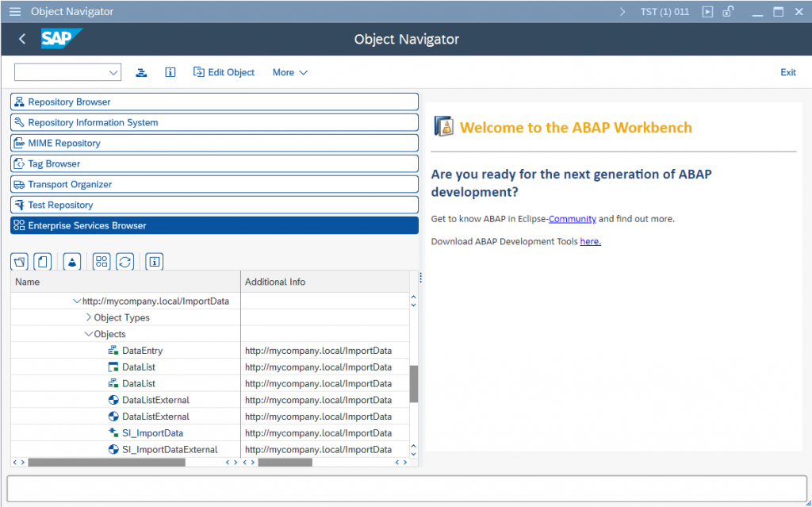Click the MIME Repository icon
Image resolution: width=812 pixels, height=507 pixels.
click(19, 143)
